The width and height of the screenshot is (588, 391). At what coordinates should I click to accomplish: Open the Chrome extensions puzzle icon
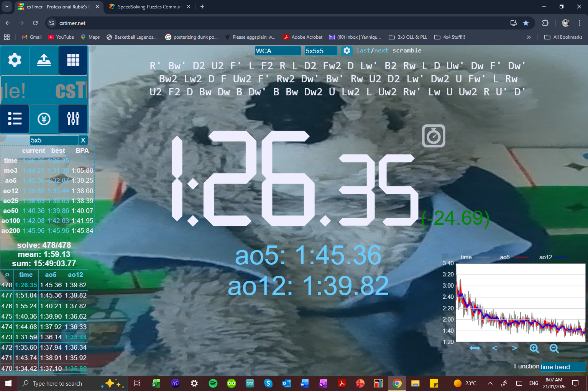coord(545,23)
